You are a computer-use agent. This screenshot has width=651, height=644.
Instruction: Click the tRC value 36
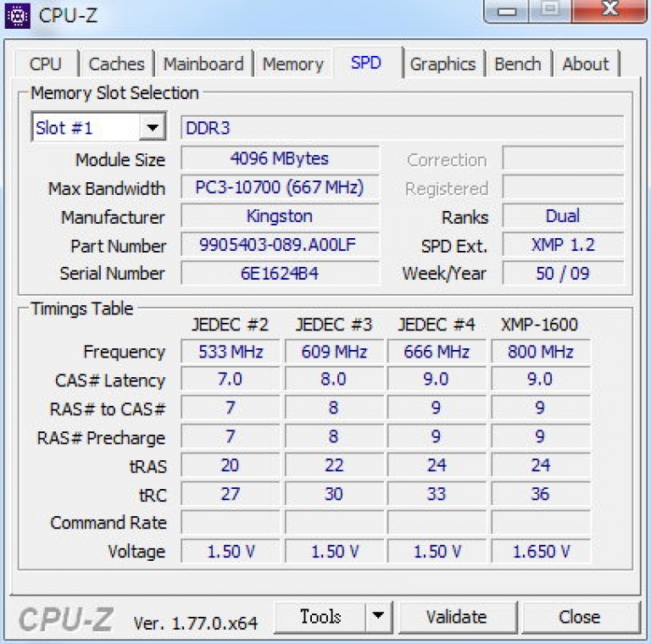pos(541,494)
